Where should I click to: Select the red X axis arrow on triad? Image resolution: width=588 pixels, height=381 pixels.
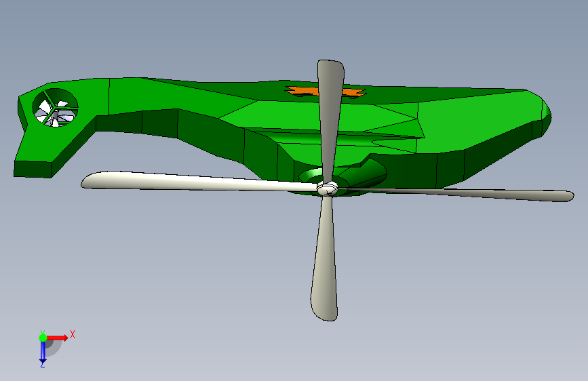click(x=57, y=338)
